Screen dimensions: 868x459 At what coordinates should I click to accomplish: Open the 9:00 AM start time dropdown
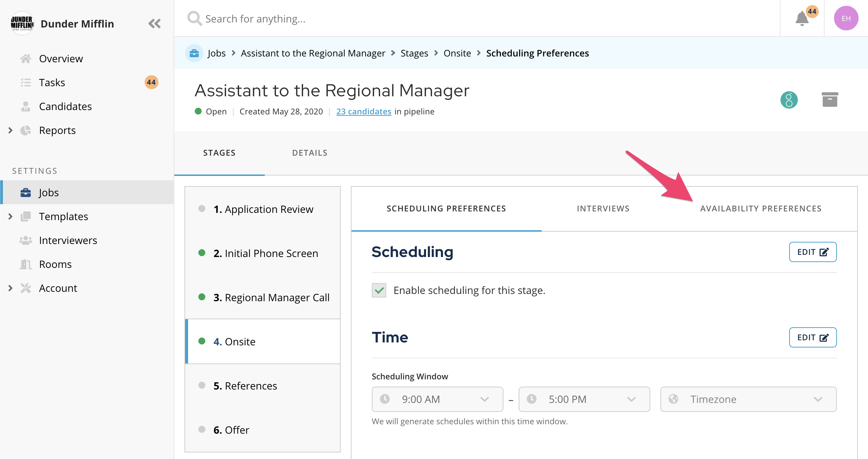pos(437,399)
